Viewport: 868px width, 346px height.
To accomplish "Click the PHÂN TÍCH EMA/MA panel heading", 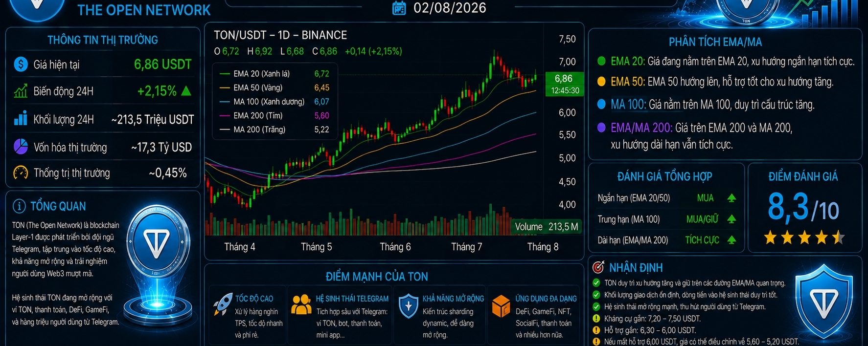I will pyautogui.click(x=715, y=42).
